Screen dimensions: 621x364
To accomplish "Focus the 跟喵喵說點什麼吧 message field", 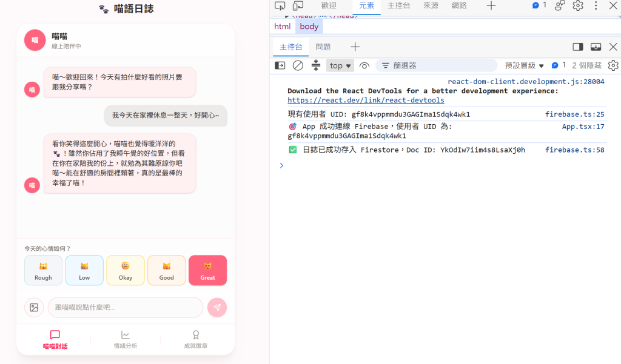I will (x=126, y=308).
